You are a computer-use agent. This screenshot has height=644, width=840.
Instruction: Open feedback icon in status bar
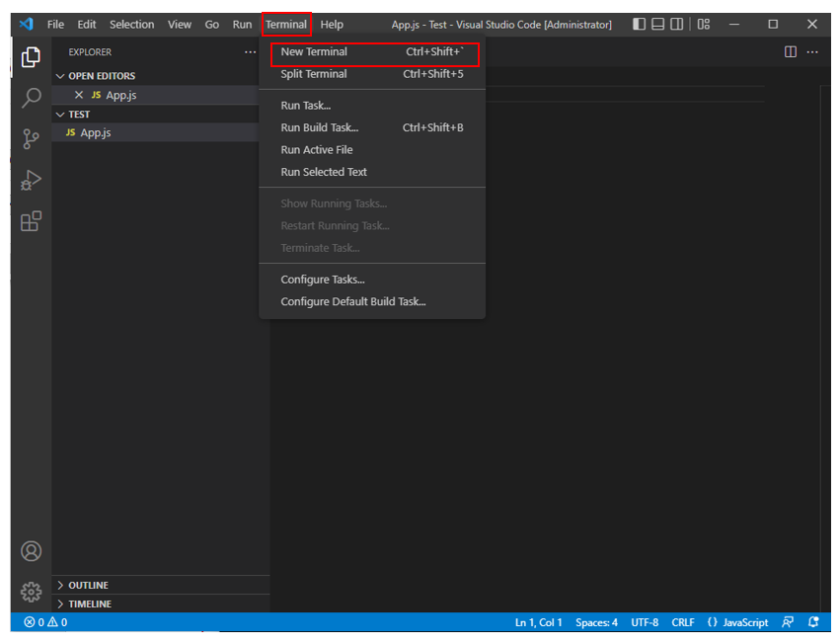click(788, 622)
